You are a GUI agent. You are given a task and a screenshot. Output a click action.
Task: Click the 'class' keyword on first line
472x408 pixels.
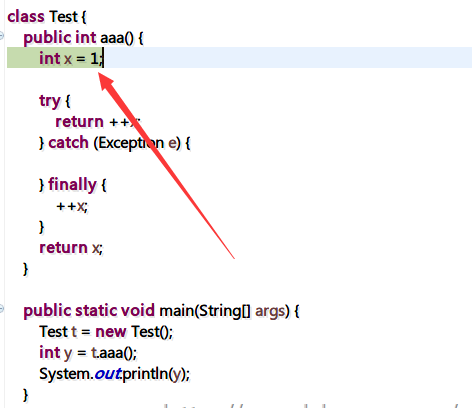[x=26, y=17]
